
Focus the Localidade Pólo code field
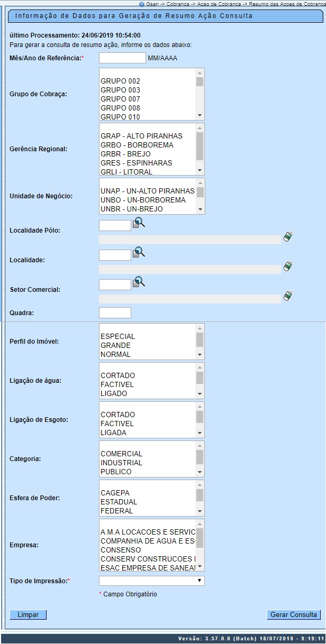(x=115, y=225)
